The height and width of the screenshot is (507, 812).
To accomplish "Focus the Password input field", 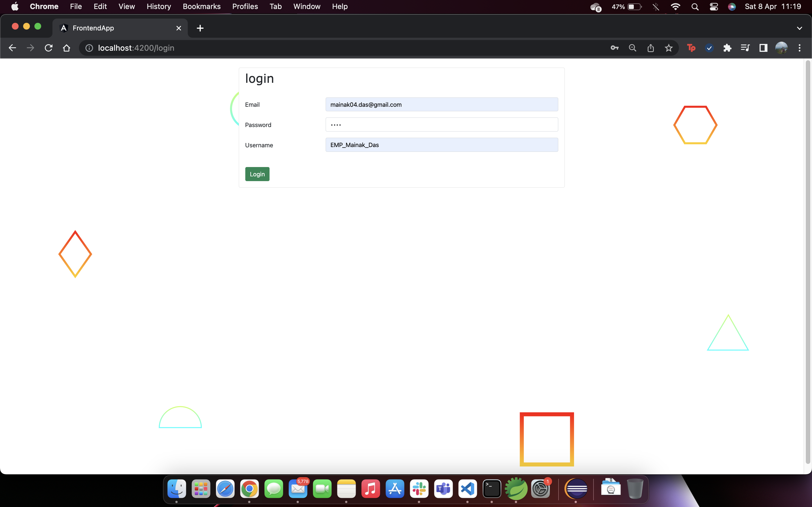I will pyautogui.click(x=442, y=125).
